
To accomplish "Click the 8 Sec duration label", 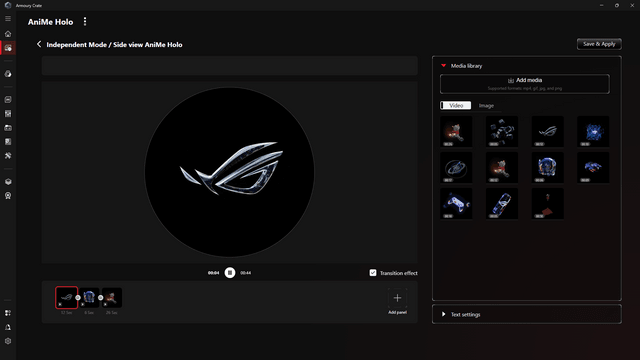I will 89,313.
